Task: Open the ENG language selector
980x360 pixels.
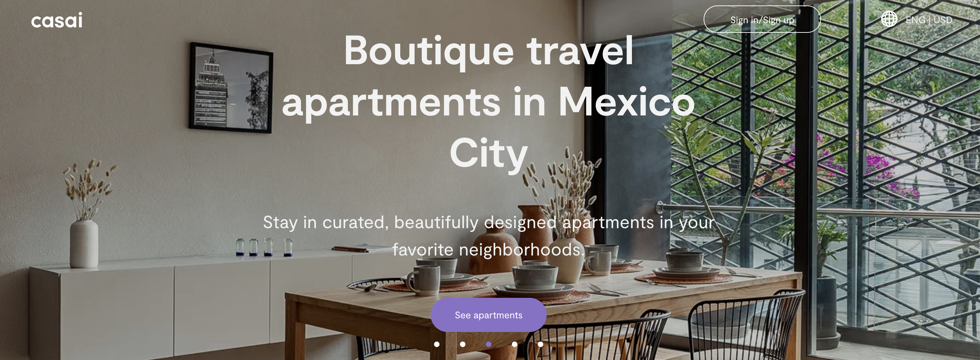Action: (x=915, y=20)
